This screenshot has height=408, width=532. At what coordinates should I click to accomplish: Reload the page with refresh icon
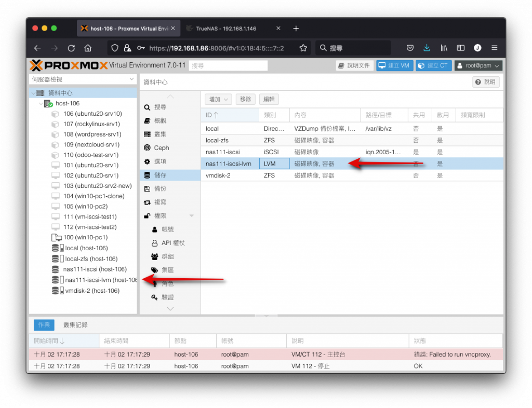click(x=71, y=48)
